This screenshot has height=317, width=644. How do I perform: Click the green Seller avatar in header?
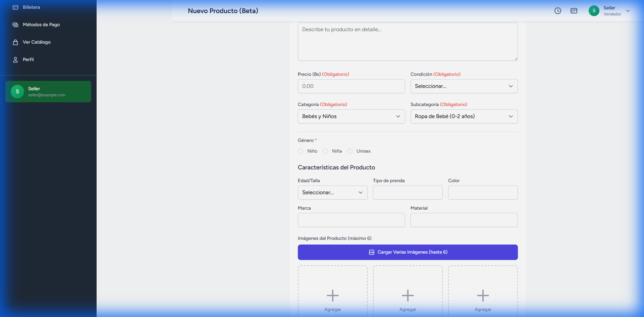click(594, 11)
